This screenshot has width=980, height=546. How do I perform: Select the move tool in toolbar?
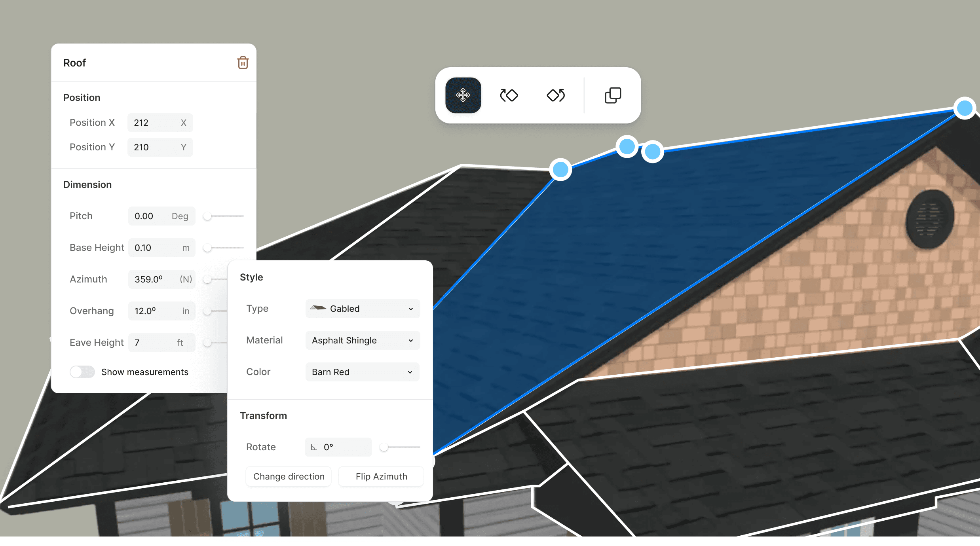point(463,95)
